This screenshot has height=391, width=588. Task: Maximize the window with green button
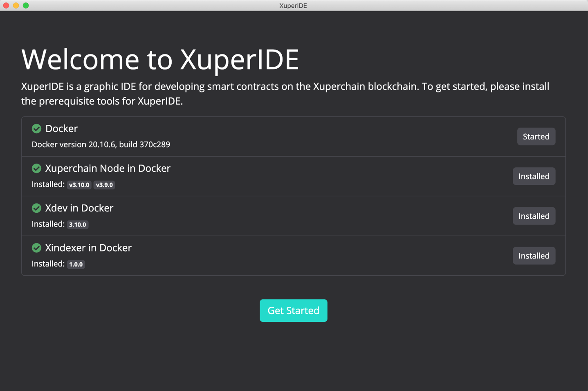[26, 5]
